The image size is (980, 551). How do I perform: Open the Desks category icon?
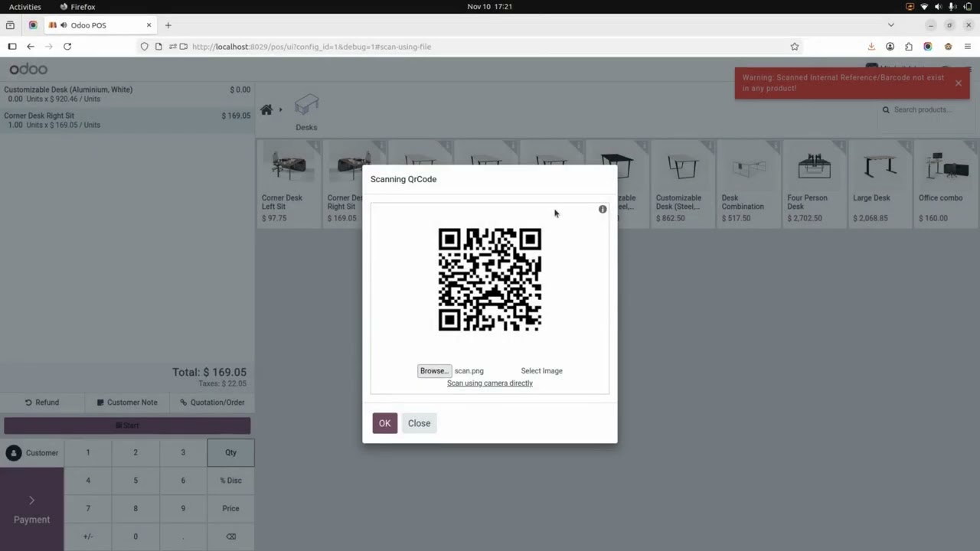click(306, 112)
